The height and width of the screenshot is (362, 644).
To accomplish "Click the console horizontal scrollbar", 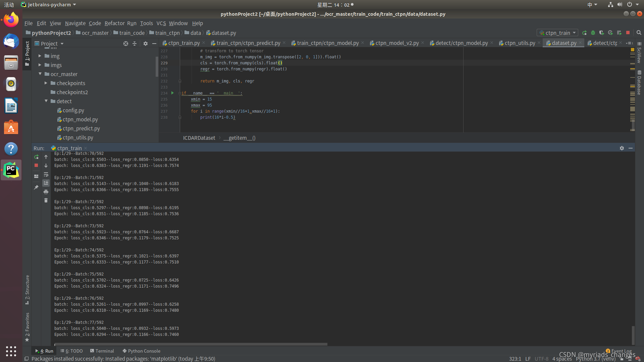I will (191, 344).
